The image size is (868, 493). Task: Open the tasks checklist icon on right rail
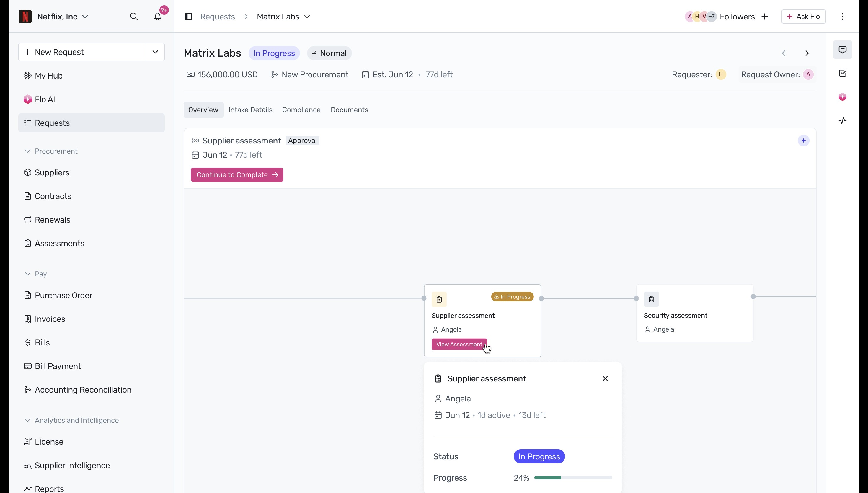pos(843,74)
